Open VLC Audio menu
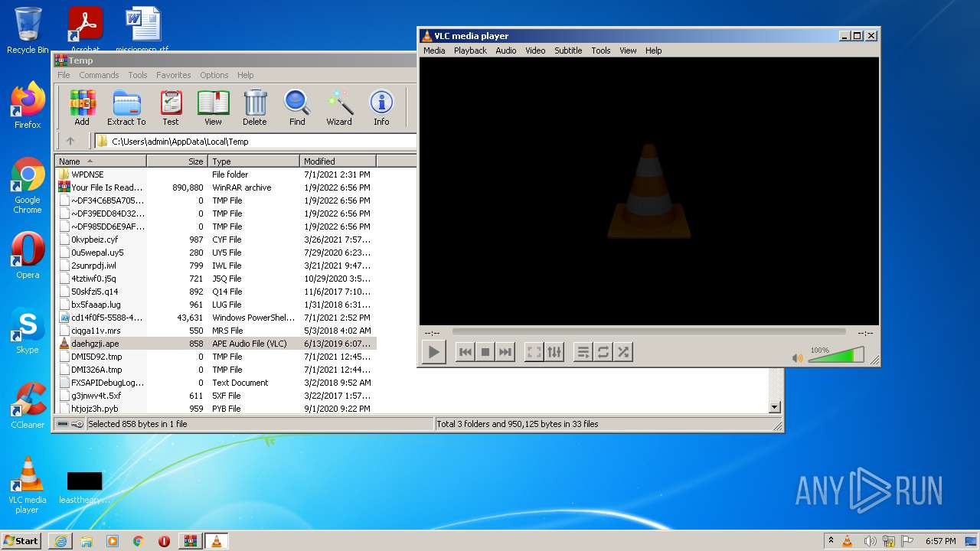Viewport: 980px width, 551px height. (505, 51)
